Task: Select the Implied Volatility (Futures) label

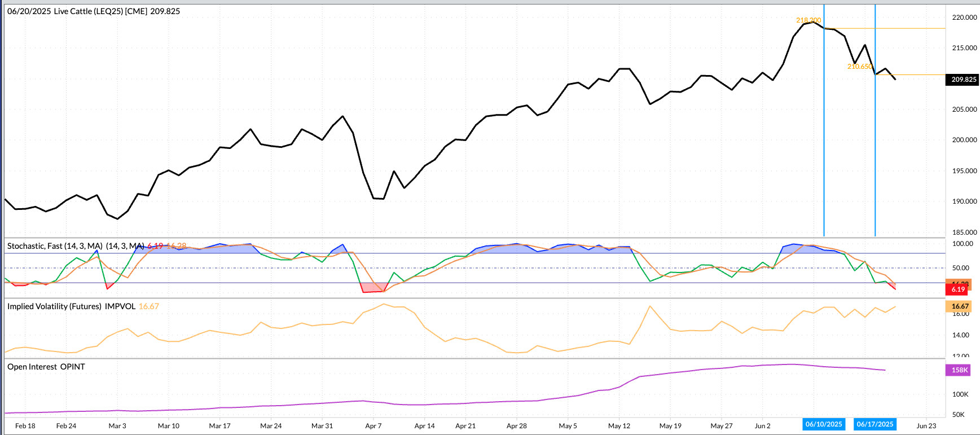Action: (71, 306)
